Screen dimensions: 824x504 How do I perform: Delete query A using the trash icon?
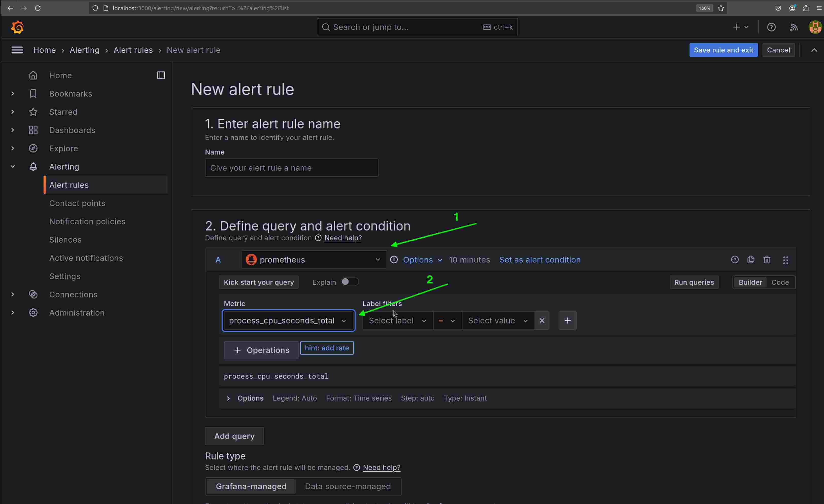click(767, 260)
